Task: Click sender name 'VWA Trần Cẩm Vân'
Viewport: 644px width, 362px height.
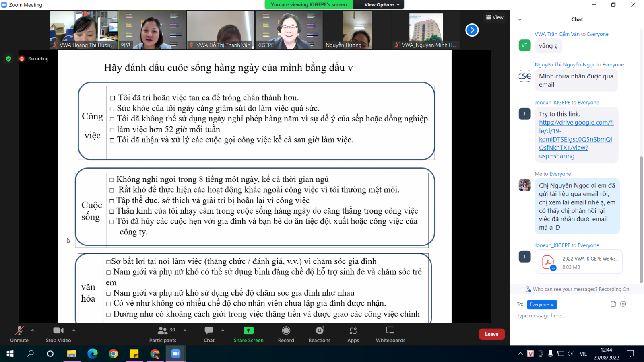Action: point(557,34)
